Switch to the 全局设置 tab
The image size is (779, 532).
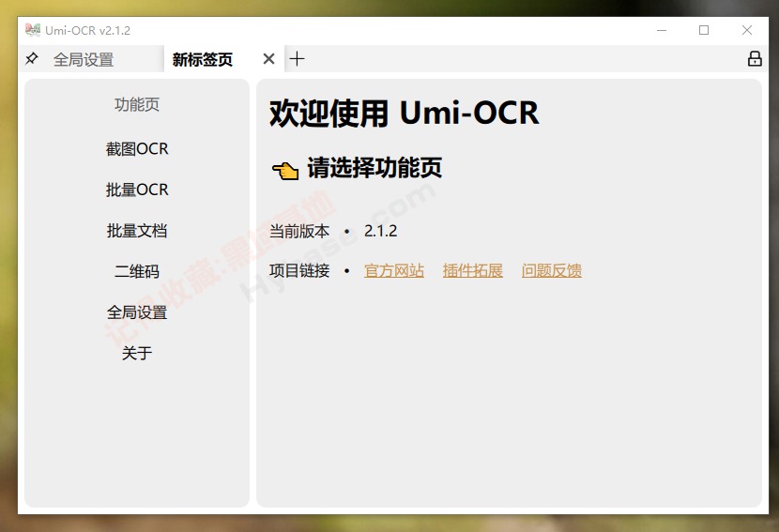point(84,60)
